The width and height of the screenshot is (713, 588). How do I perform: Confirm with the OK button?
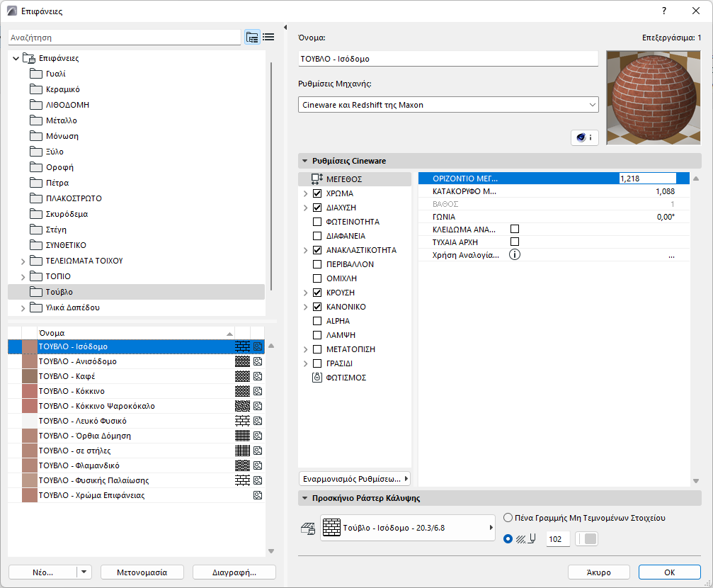click(x=669, y=572)
